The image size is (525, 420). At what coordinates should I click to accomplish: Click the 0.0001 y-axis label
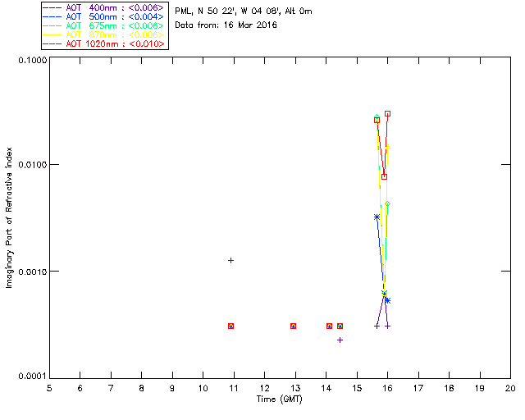pyautogui.click(x=32, y=377)
